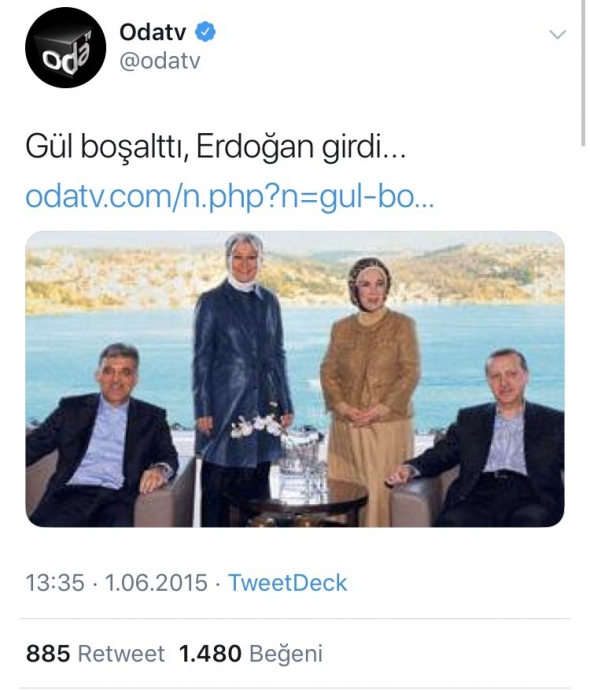View the 885 Retweet list
This screenshot has width=590, height=690.
point(95,653)
